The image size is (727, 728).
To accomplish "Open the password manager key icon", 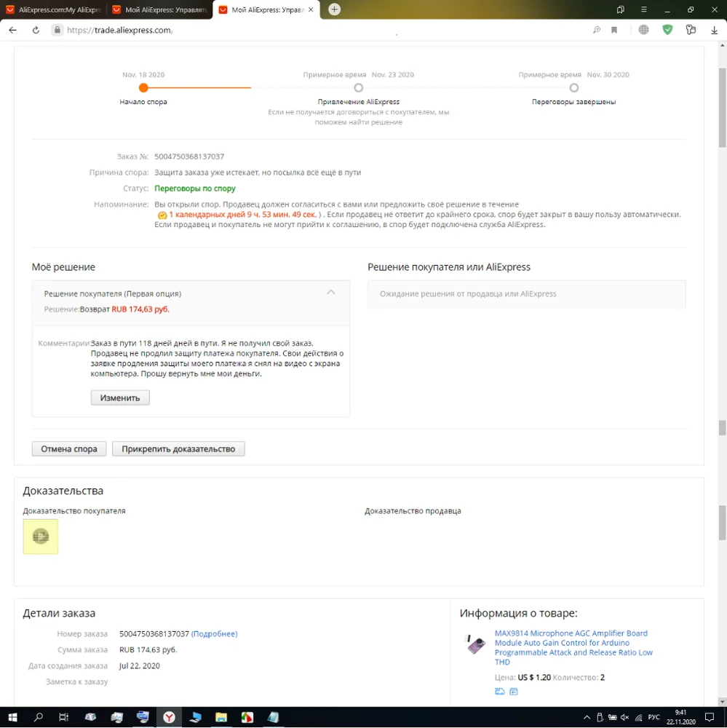I will coord(691,30).
